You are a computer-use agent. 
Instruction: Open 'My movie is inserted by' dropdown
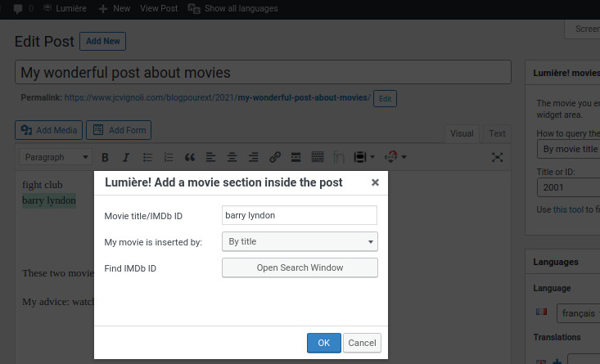click(x=300, y=241)
